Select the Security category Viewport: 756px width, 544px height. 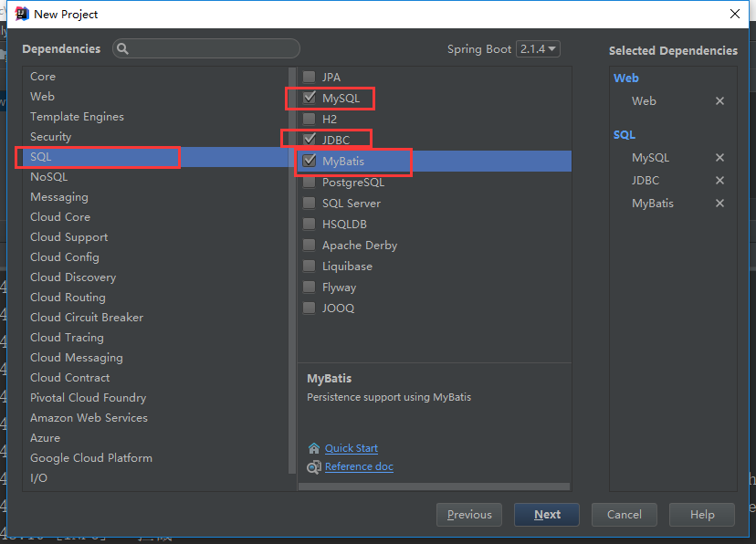pyautogui.click(x=155, y=137)
